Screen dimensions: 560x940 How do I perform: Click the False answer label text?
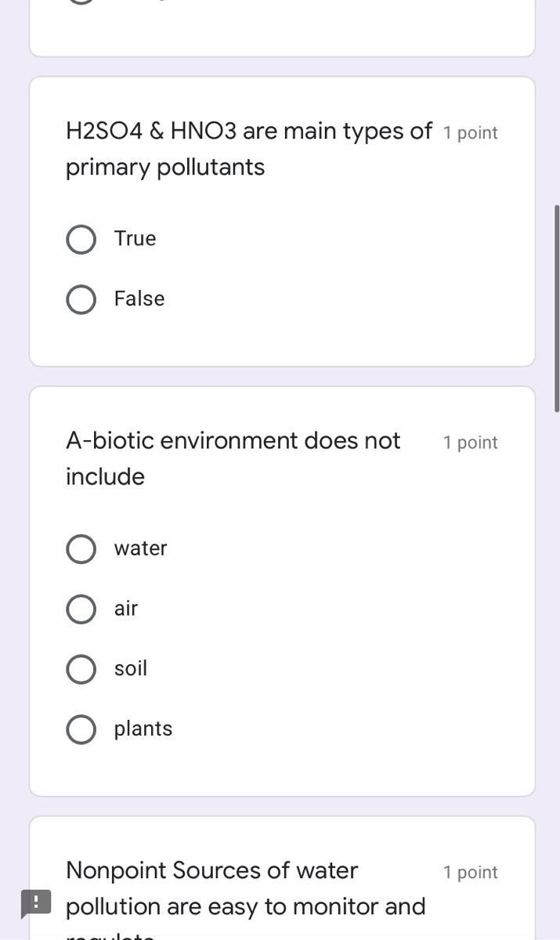(x=139, y=299)
